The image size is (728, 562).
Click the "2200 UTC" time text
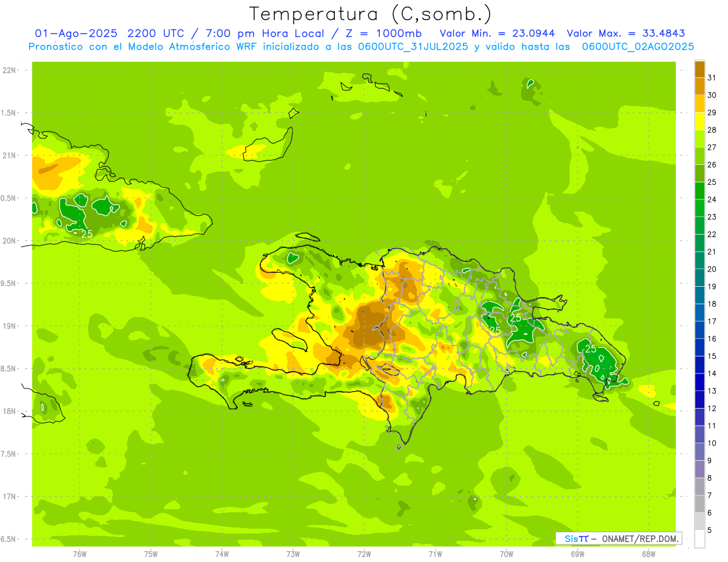(158, 33)
